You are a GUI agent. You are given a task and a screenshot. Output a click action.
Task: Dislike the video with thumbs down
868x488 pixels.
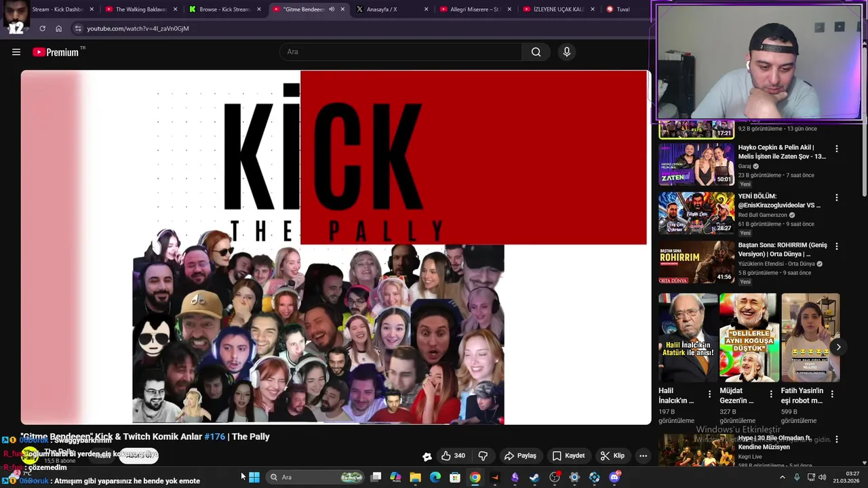(x=483, y=455)
